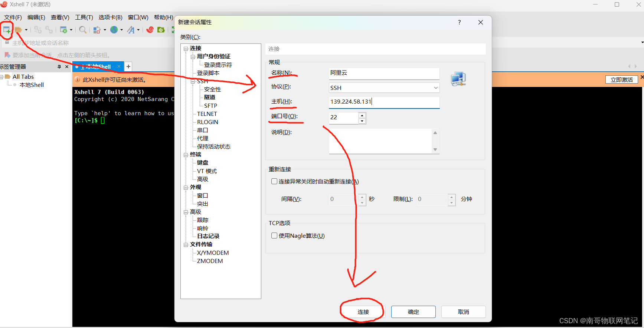Select 保持活动状态 in the category tree
Viewport: 644px width, 328px height.
pyautogui.click(x=214, y=147)
